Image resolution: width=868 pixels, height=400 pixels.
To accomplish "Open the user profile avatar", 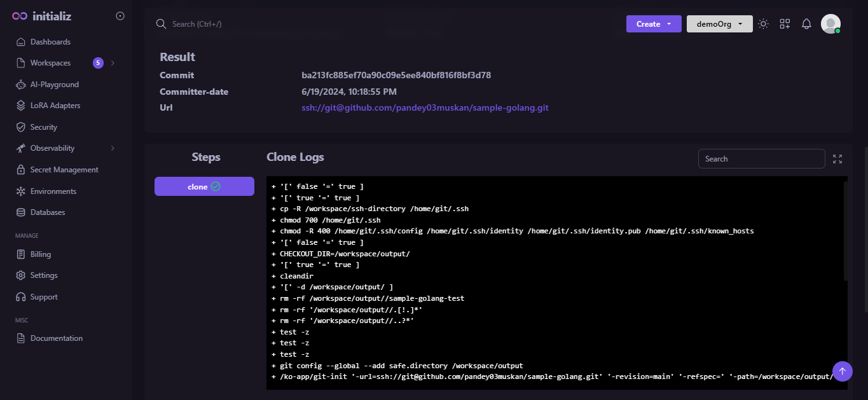I will [830, 24].
